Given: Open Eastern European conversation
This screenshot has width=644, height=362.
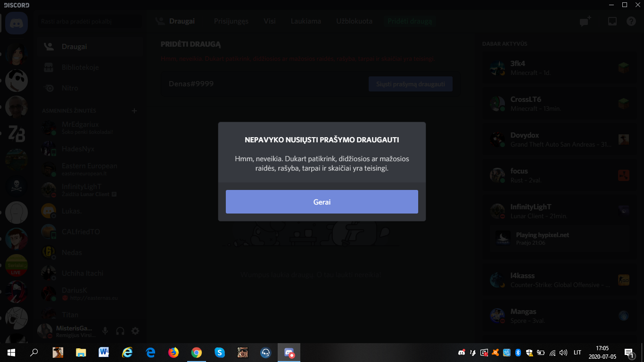Looking at the screenshot, I should coord(90,169).
